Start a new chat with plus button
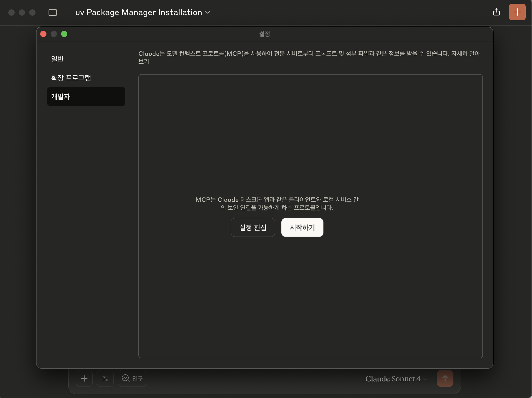The width and height of the screenshot is (532, 398). pos(517,12)
